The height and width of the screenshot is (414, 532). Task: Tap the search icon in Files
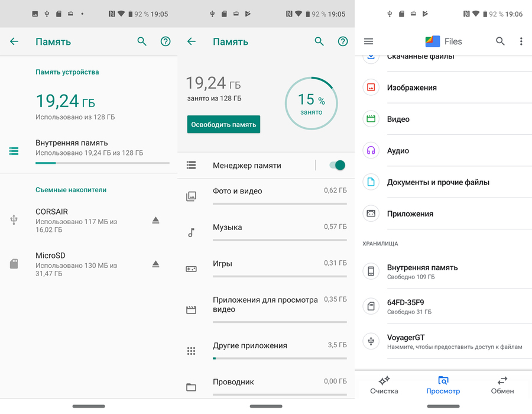(x=500, y=41)
